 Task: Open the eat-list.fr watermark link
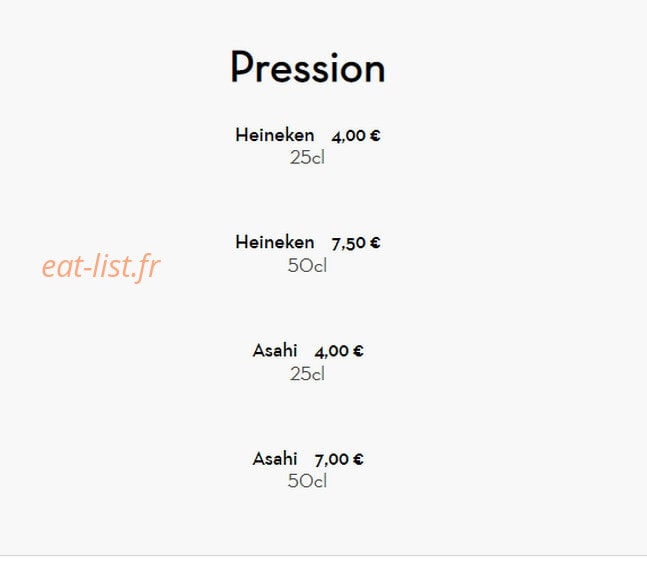[101, 267]
